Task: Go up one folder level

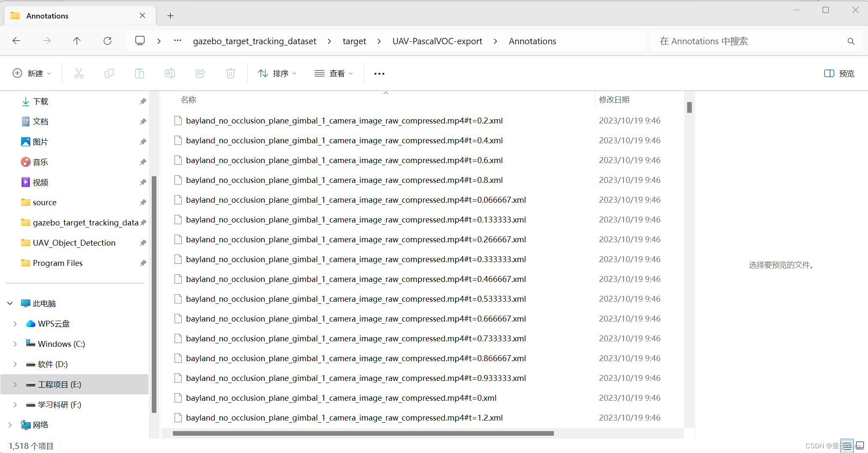Action: coord(77,41)
